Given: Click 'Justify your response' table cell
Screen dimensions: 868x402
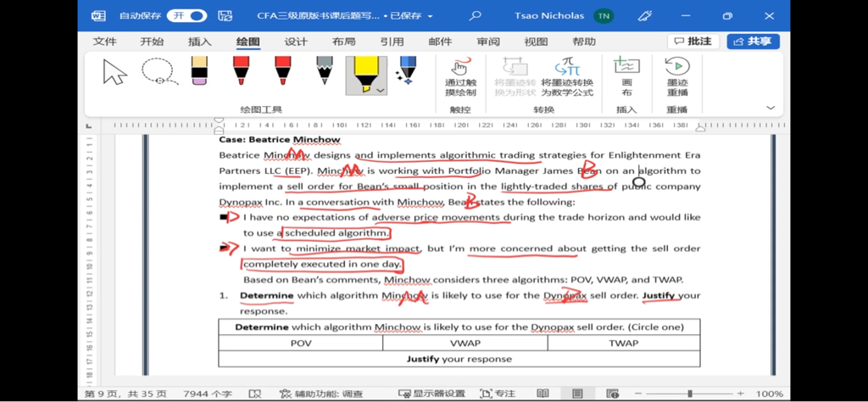Looking at the screenshot, I should 459,359.
